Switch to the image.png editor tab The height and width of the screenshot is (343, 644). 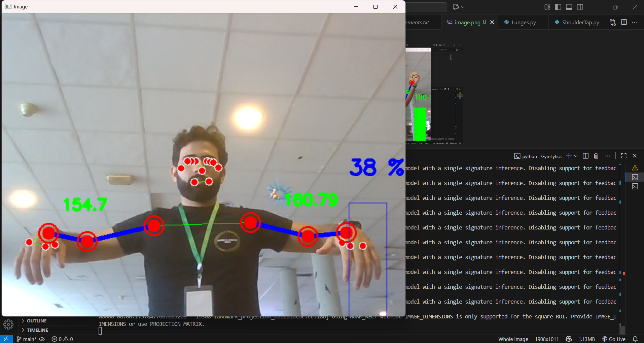467,22
